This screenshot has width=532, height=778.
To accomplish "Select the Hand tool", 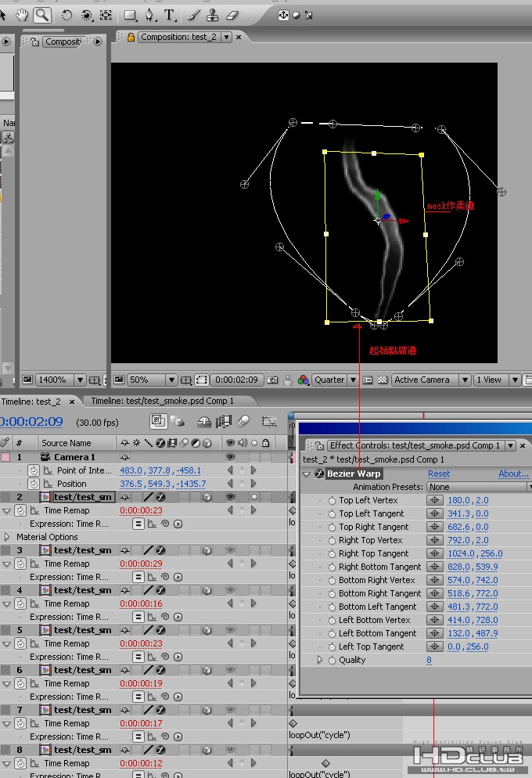I will click(22, 16).
